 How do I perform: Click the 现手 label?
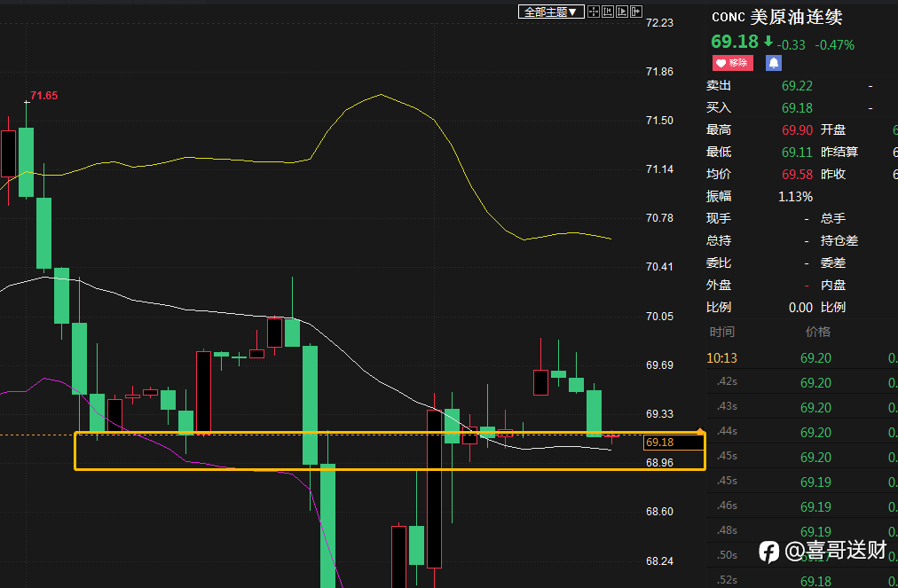coord(719,219)
